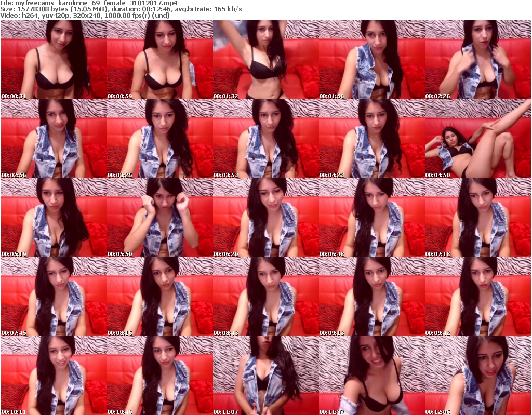Open the thumbnail at 00:10:11
This screenshot has width=532, height=415.
tap(54, 376)
